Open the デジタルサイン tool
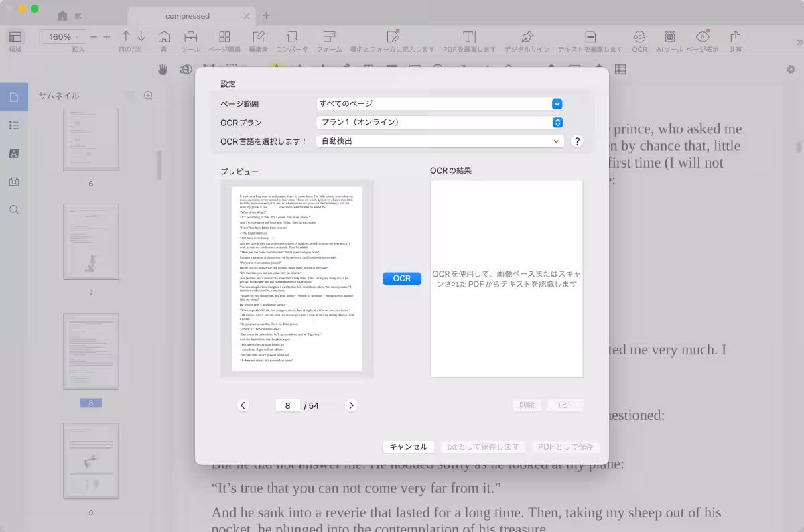The image size is (804, 532). coord(526,40)
